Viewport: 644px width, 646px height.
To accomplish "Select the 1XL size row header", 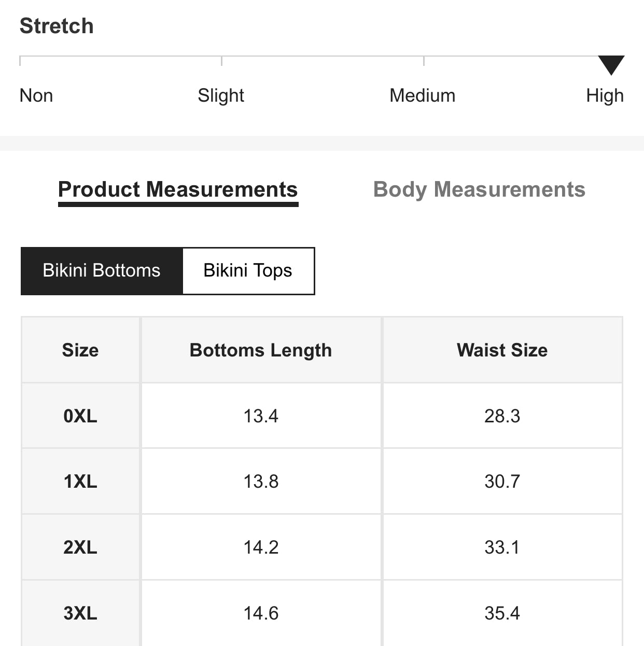I will [x=80, y=482].
